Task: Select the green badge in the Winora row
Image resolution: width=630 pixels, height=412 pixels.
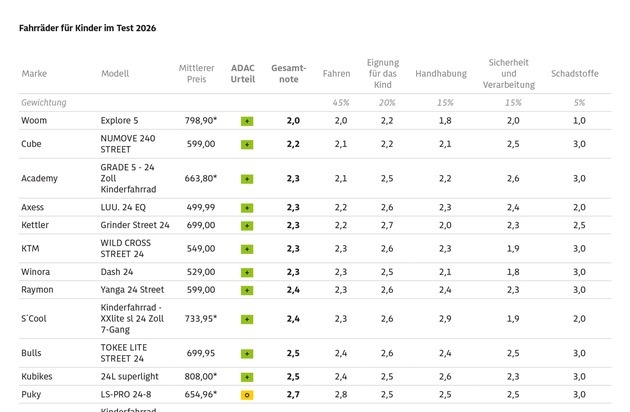Action: [247, 272]
